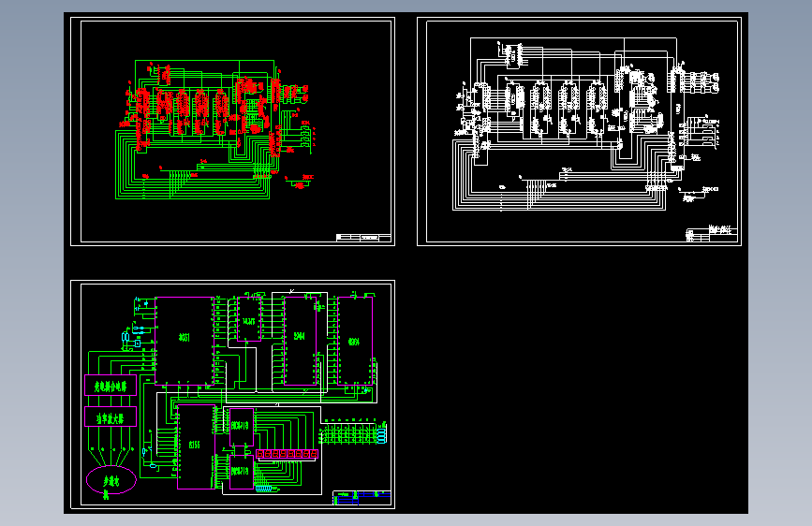The width and height of the screenshot is (812, 526).
Task: Select the red and green schematic sheet
Action: tap(232, 131)
